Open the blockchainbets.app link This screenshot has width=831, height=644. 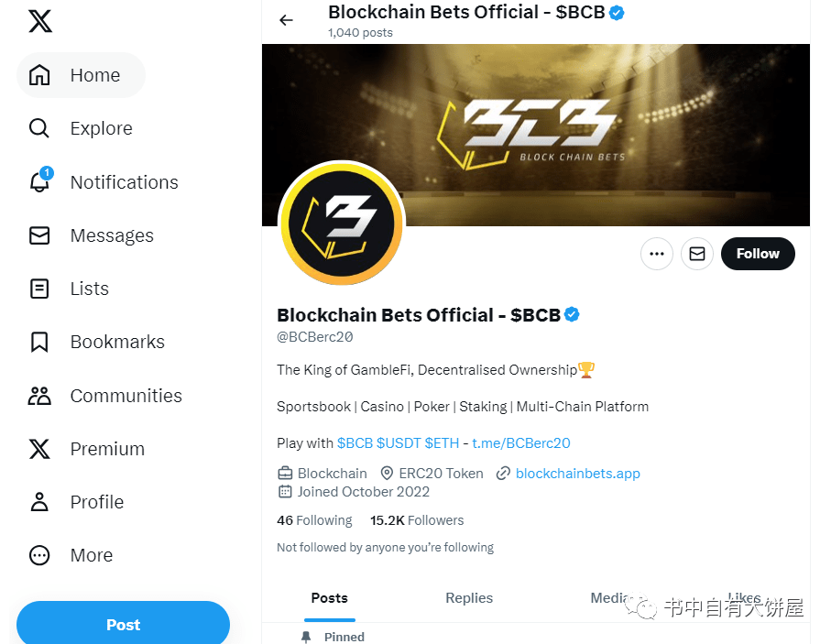click(x=578, y=474)
